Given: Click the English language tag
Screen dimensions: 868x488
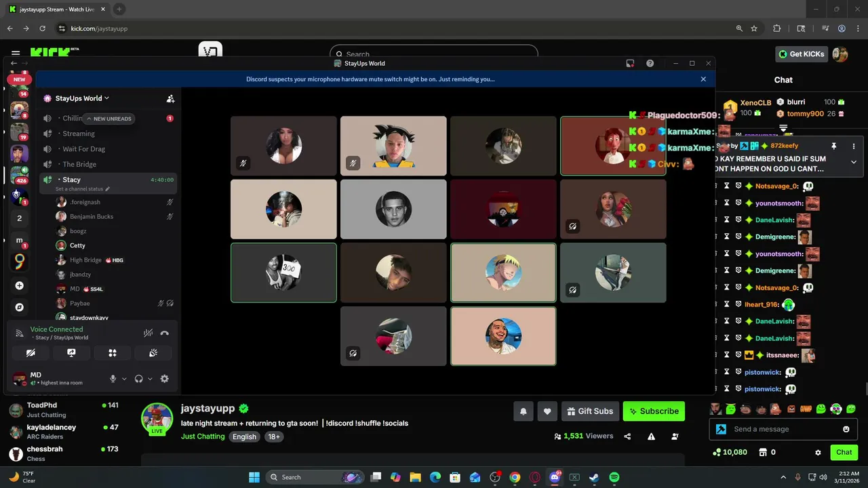Looking at the screenshot, I should coord(244,437).
